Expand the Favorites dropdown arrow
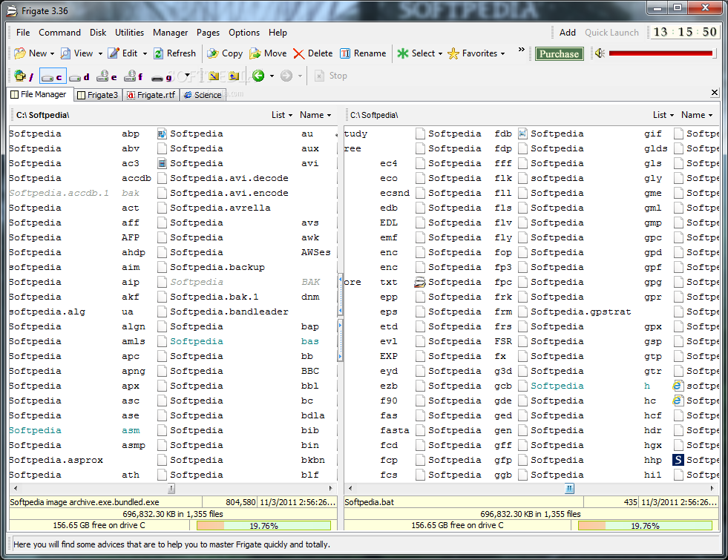Viewport: 728px width, 560px height. (x=503, y=54)
